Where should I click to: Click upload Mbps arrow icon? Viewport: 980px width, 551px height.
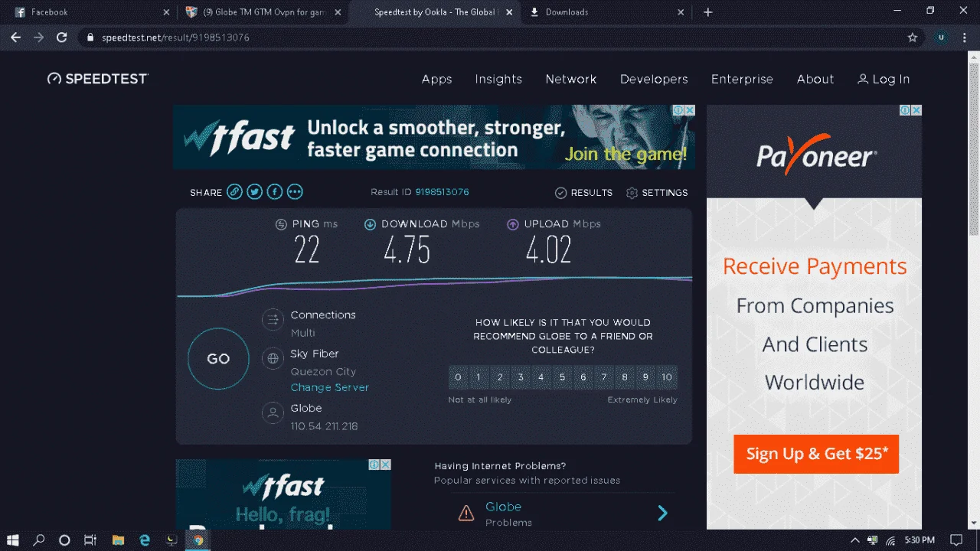(513, 224)
